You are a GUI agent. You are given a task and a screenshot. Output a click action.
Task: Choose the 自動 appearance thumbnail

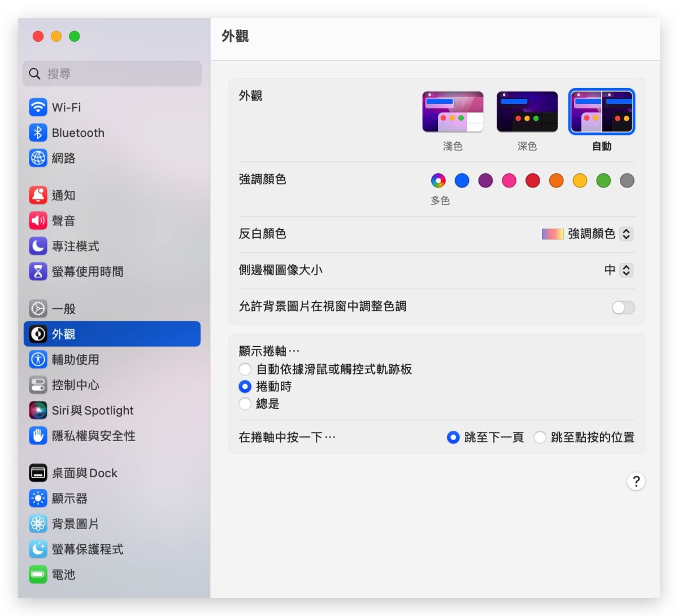pos(602,112)
